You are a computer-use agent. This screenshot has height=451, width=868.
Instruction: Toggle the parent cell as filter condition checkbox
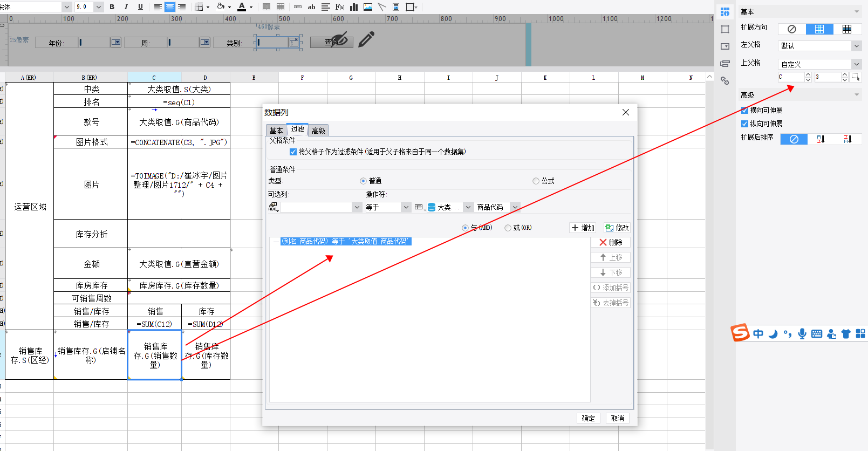(293, 152)
